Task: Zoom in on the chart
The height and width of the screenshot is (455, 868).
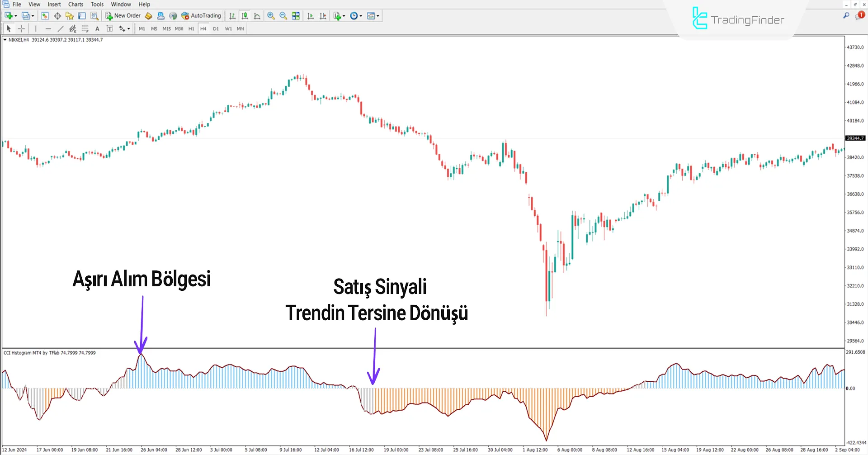Action: (x=271, y=16)
